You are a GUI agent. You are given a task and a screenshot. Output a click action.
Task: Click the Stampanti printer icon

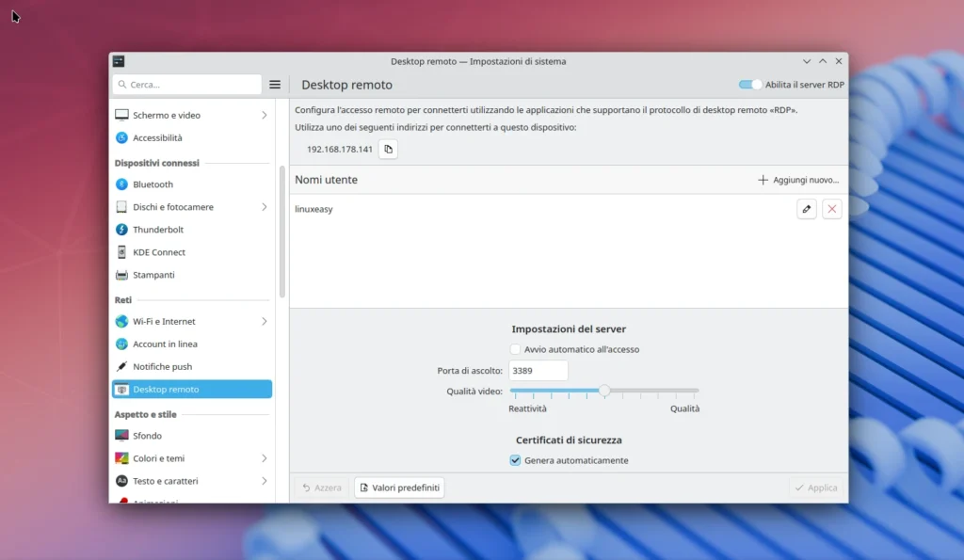(121, 275)
